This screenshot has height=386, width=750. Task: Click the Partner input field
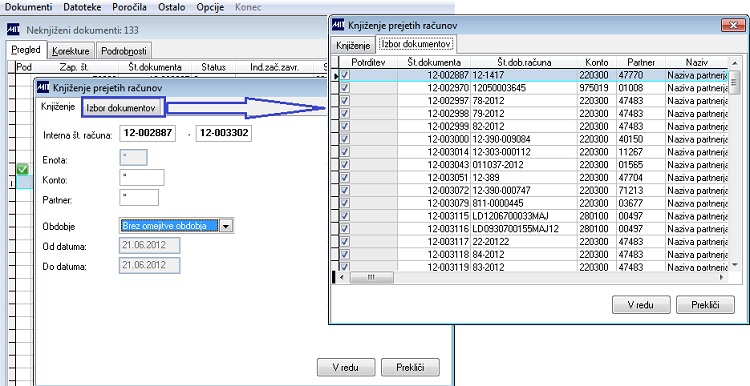(x=139, y=198)
